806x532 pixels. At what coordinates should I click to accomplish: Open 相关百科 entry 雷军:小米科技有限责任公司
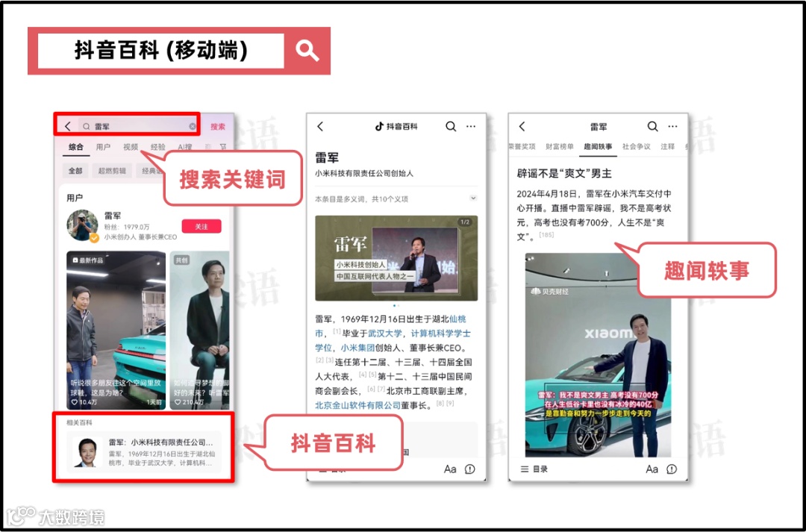click(144, 451)
